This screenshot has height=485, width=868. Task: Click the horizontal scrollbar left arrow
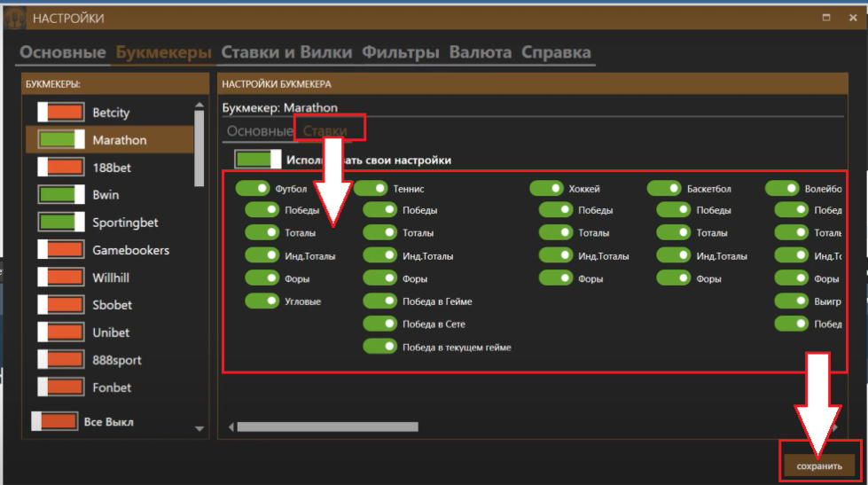[231, 426]
